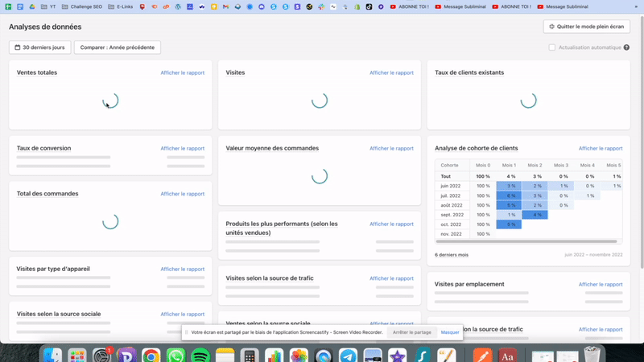
Task: Open the Trash in the dock
Action: click(x=592, y=355)
